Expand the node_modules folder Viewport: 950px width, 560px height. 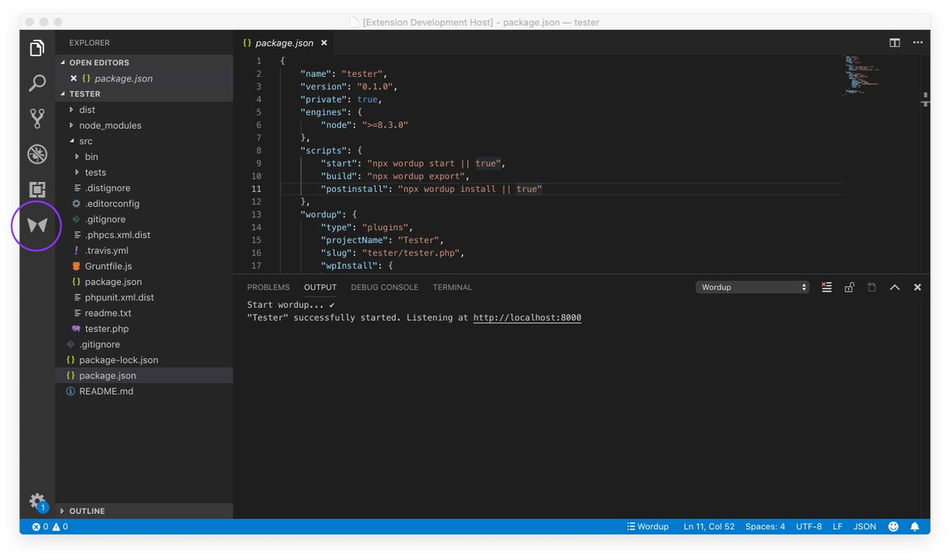110,125
